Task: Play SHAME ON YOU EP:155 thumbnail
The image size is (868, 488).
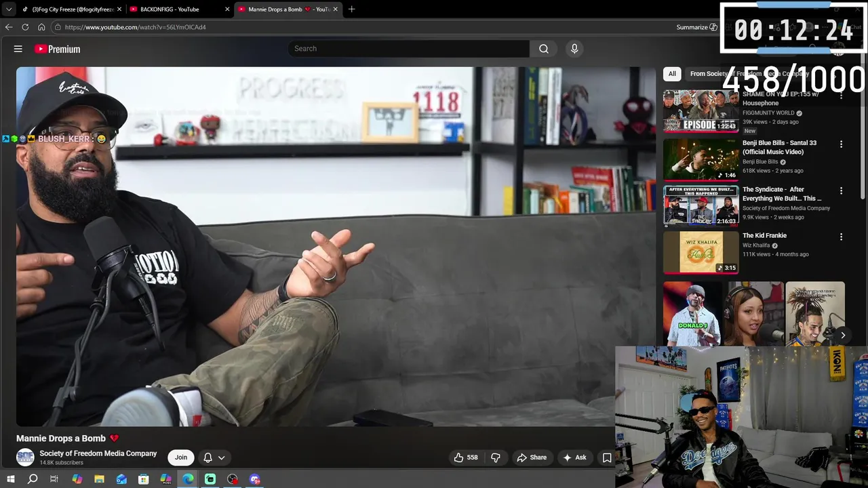Action: [701, 113]
